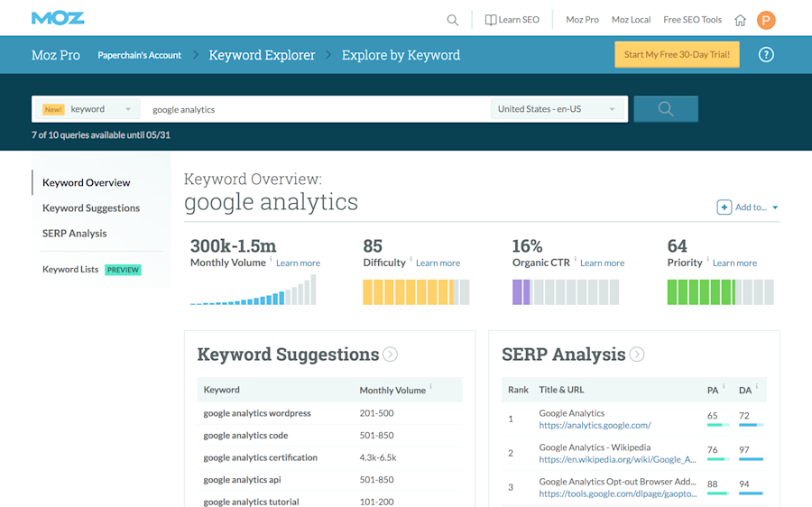Click the Difficulty info icon

point(411,258)
